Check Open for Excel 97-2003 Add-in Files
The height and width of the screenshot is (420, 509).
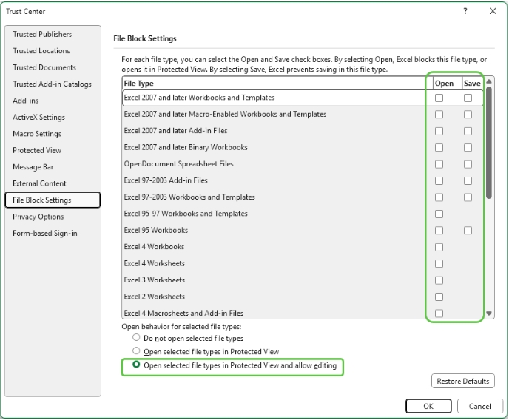pyautogui.click(x=439, y=181)
